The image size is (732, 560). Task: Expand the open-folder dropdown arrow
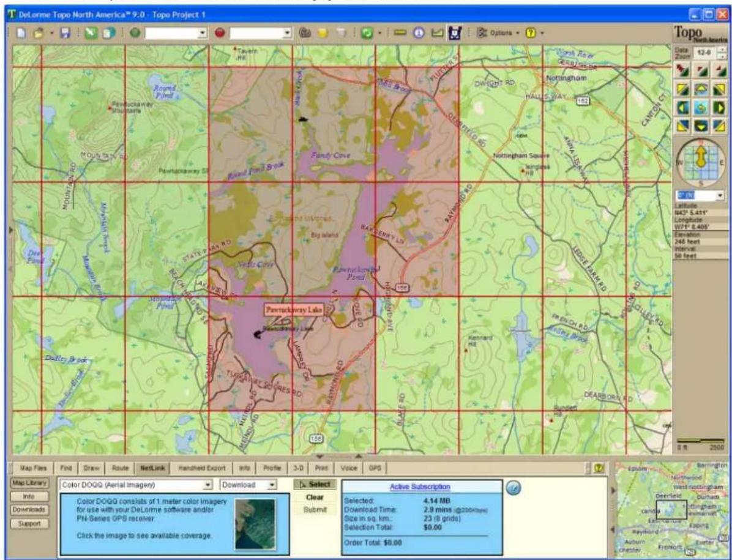pos(52,34)
